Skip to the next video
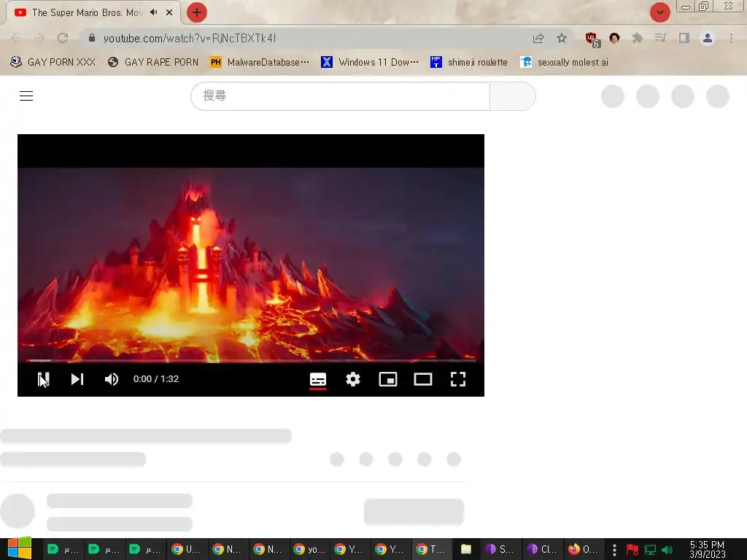The width and height of the screenshot is (747, 560). 77,379
